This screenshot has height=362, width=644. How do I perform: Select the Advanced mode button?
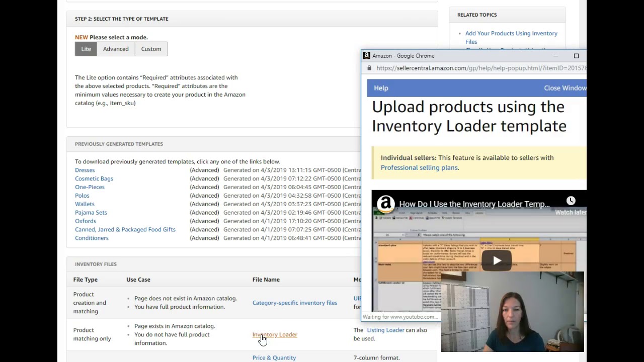tap(116, 49)
